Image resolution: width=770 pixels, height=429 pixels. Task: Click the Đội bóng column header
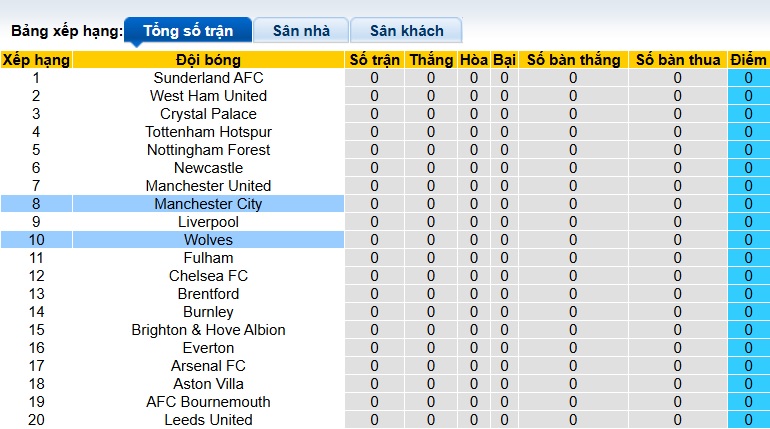coord(208,60)
